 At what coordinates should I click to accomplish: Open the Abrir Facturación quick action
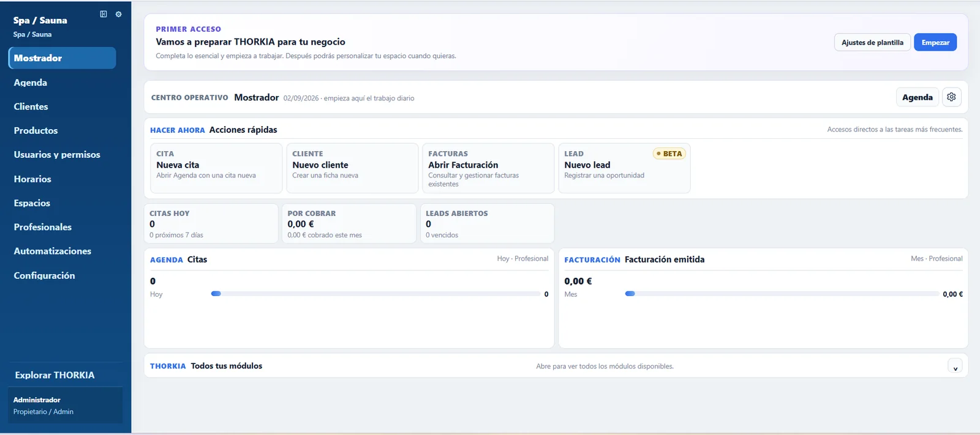click(x=488, y=168)
